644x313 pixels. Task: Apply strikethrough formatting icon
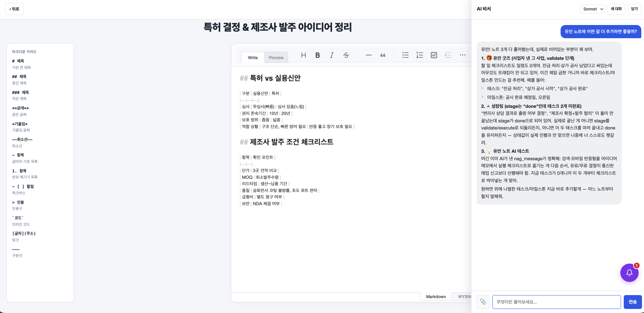click(x=346, y=55)
